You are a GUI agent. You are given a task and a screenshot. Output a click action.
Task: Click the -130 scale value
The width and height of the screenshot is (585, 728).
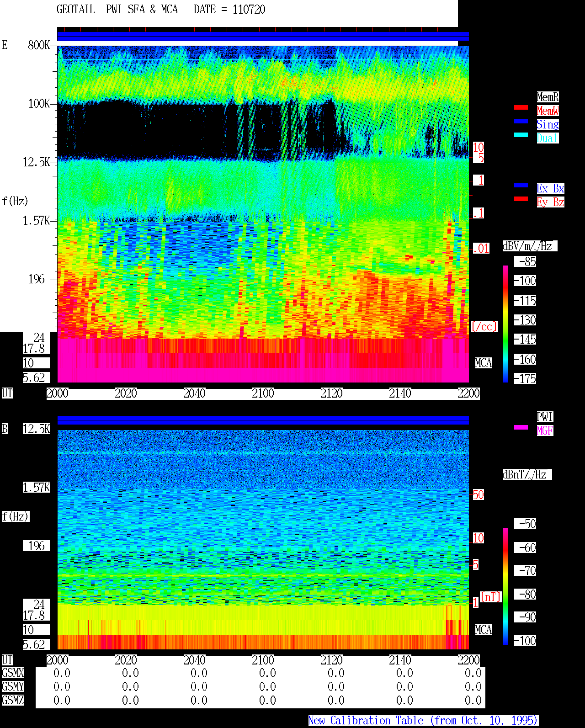(x=525, y=320)
